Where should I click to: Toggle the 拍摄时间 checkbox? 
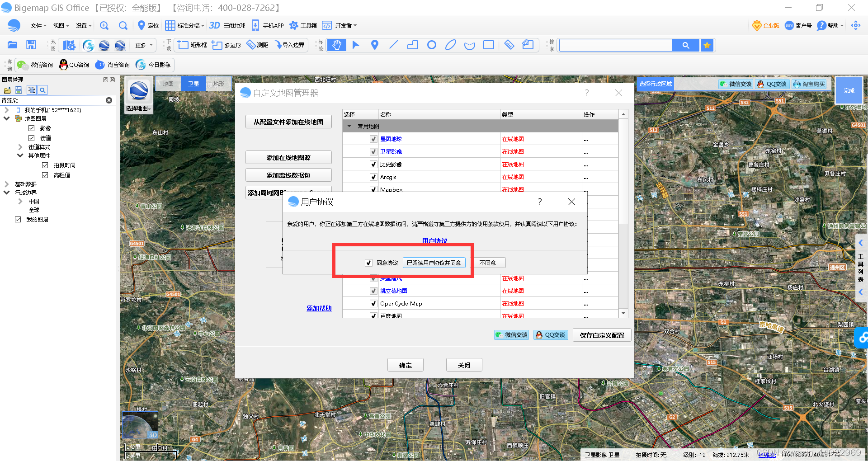45,165
